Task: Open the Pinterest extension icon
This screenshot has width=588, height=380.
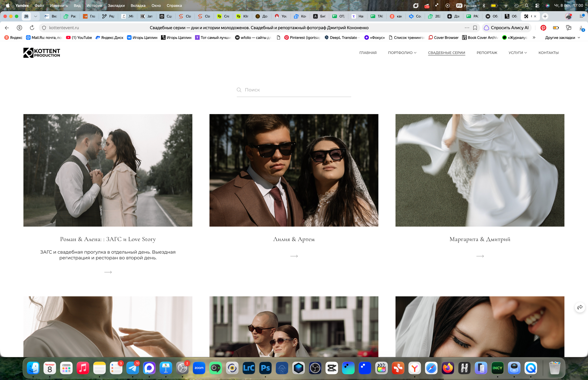Action: pyautogui.click(x=543, y=28)
